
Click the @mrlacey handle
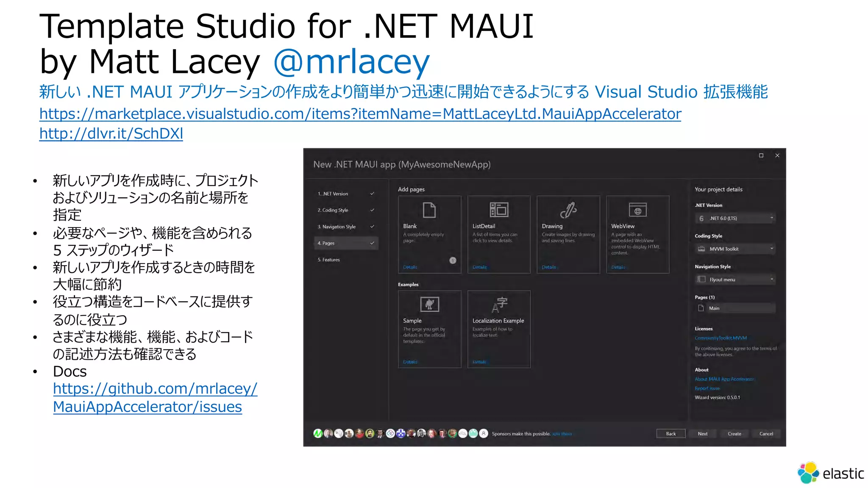point(352,62)
